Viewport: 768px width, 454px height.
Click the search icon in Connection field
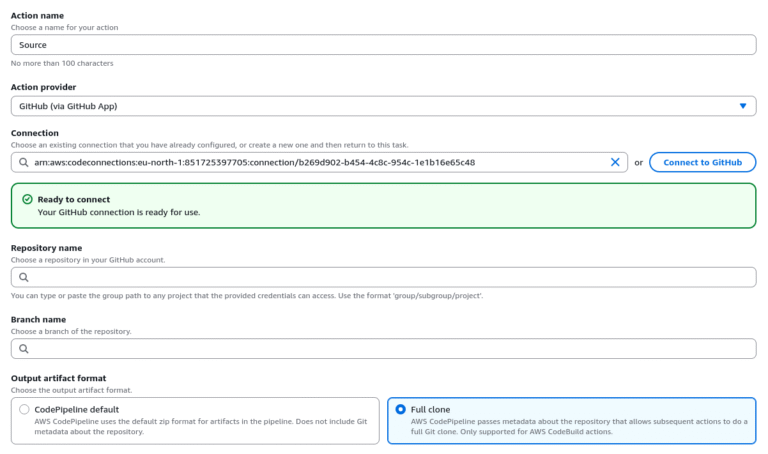(x=22, y=162)
